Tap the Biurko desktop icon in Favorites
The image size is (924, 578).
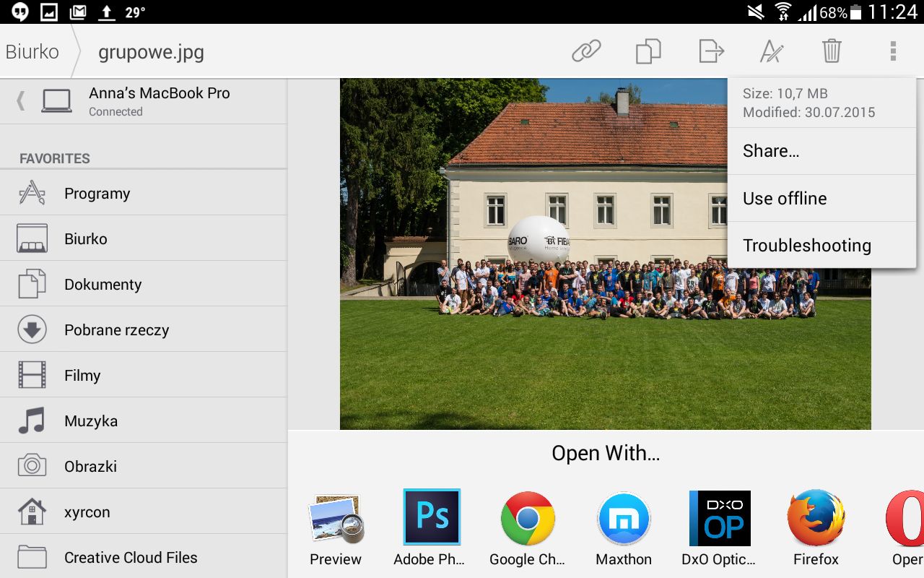click(x=32, y=238)
